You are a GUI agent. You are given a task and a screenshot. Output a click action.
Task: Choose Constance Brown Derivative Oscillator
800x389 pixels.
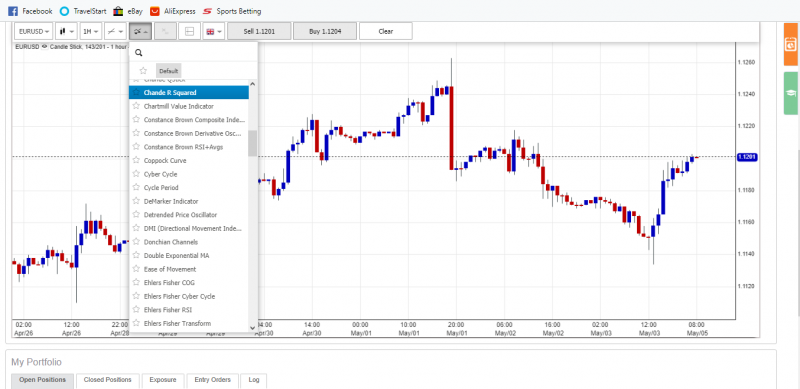[189, 133]
